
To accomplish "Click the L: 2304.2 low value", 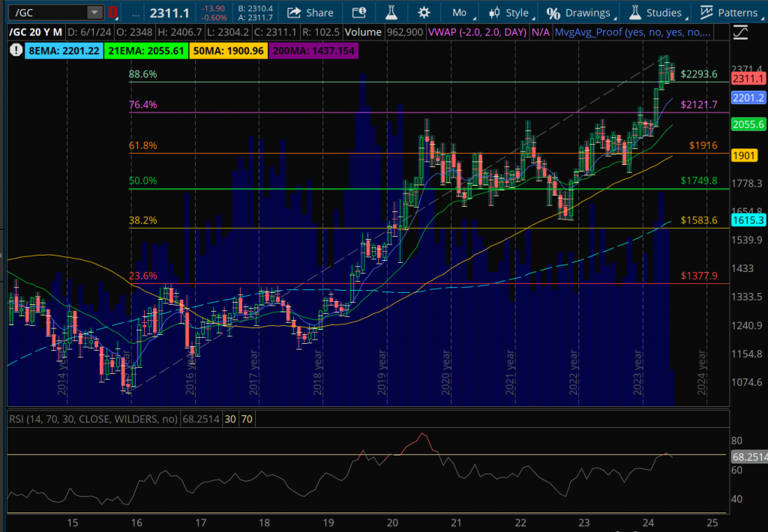I will (x=227, y=32).
